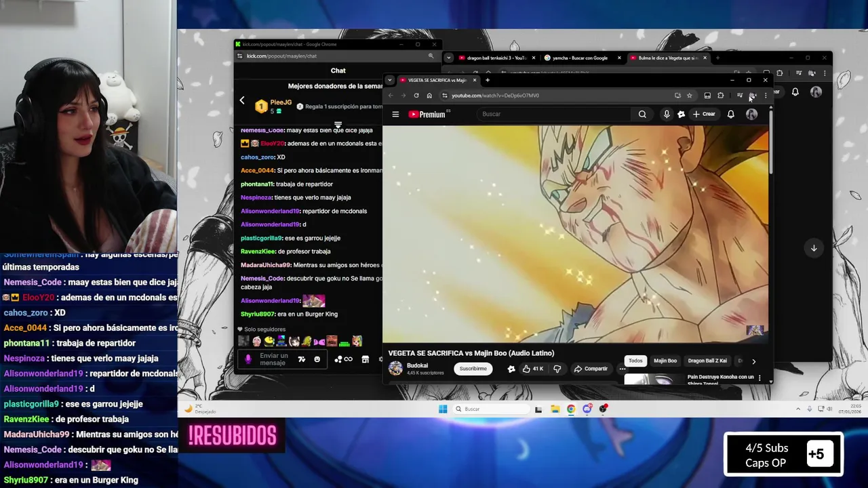Open Kick chat shop icon

coord(366,359)
